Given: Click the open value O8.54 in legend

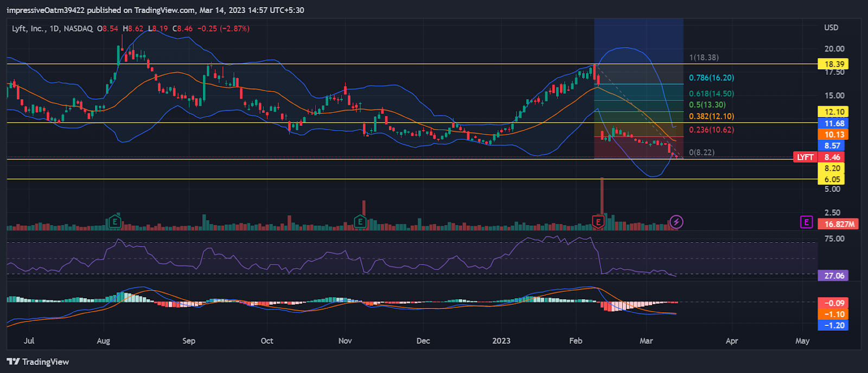Looking at the screenshot, I should [x=107, y=28].
